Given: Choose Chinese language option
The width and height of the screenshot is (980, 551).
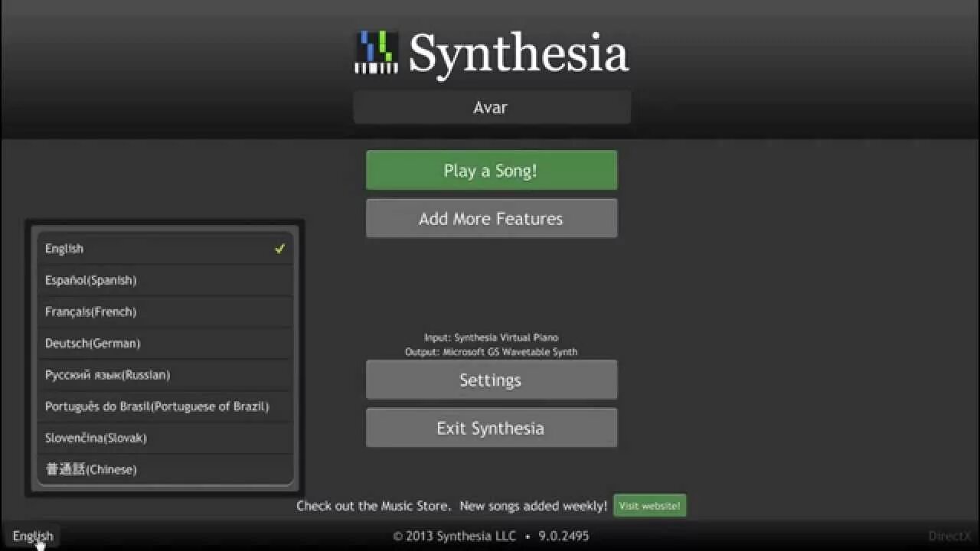Looking at the screenshot, I should pyautogui.click(x=165, y=469).
